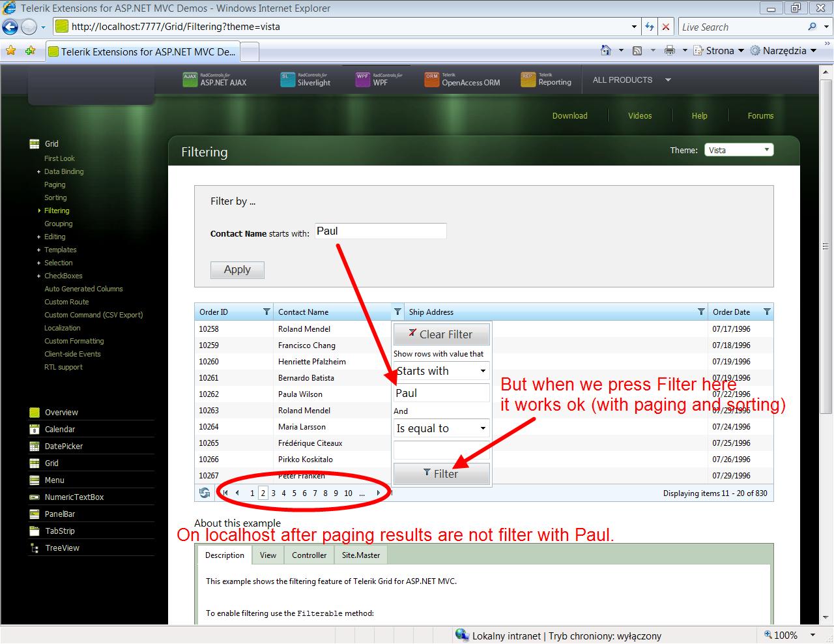
Task: Click the Apply button
Action: (x=237, y=270)
